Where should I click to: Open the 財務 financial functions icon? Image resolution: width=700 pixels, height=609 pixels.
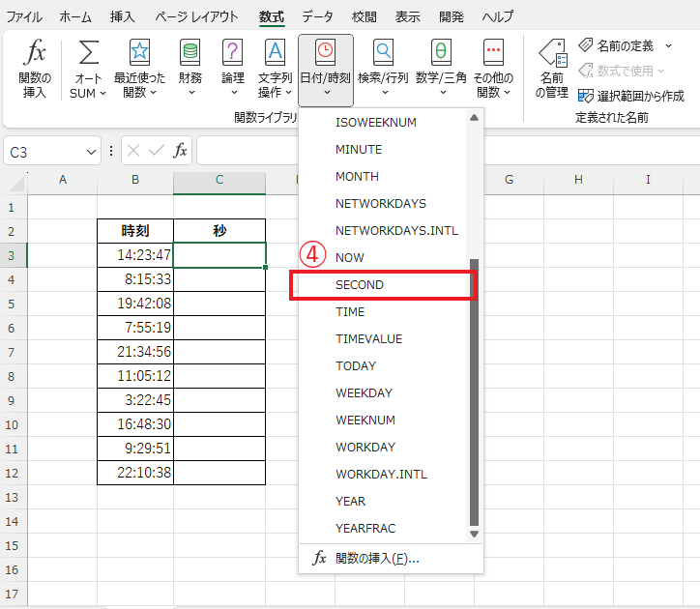pyautogui.click(x=190, y=52)
